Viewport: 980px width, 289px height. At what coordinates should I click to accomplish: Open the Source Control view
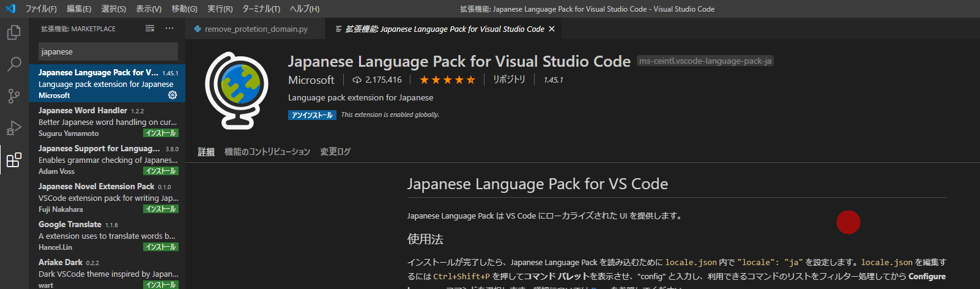coord(13,96)
